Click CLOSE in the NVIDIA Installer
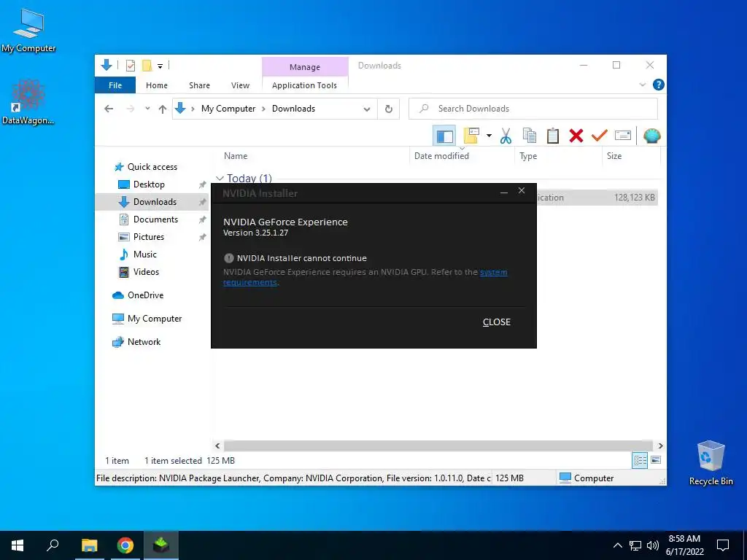The image size is (747, 560). (496, 322)
